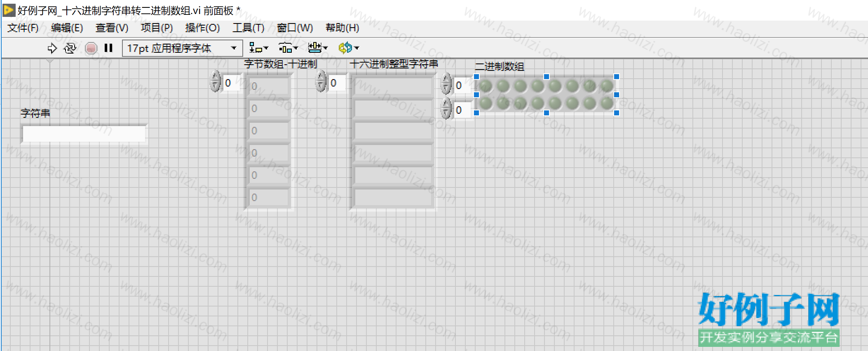Click the 十六进制整型字符串 label
868x351 pixels.
[394, 64]
